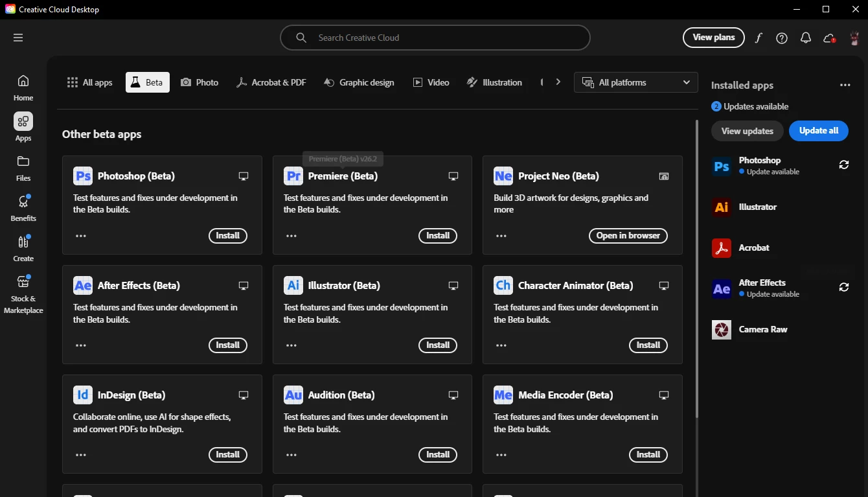Click the View plans button
868x497 pixels.
tap(714, 38)
